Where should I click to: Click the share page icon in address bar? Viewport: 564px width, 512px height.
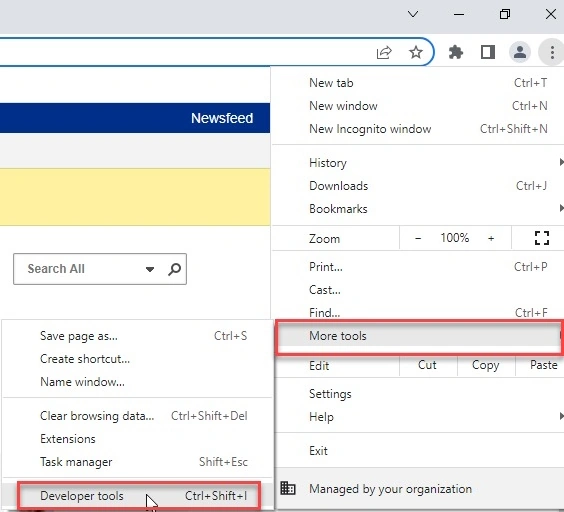coord(384,53)
